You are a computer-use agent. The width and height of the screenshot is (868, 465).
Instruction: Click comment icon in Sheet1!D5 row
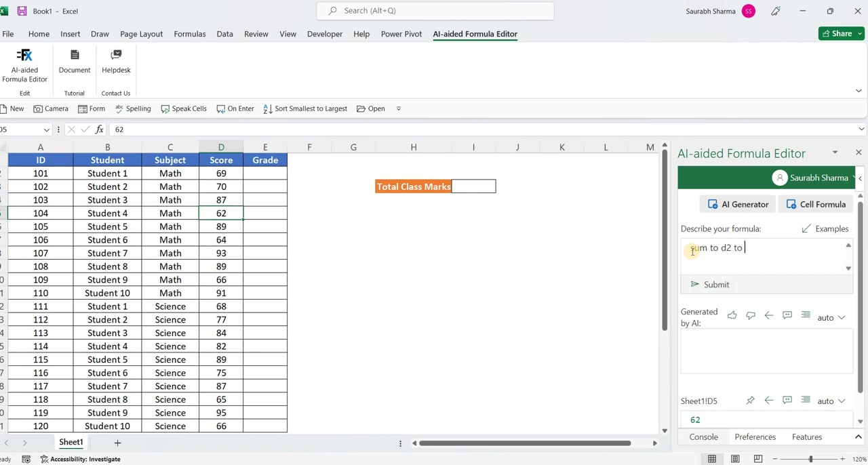(787, 401)
